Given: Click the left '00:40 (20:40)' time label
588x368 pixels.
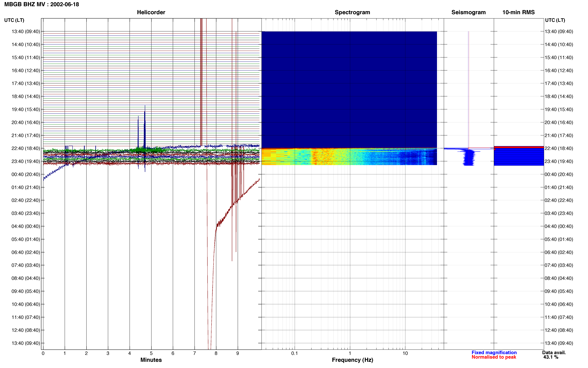Looking at the screenshot, I should click(x=26, y=175).
